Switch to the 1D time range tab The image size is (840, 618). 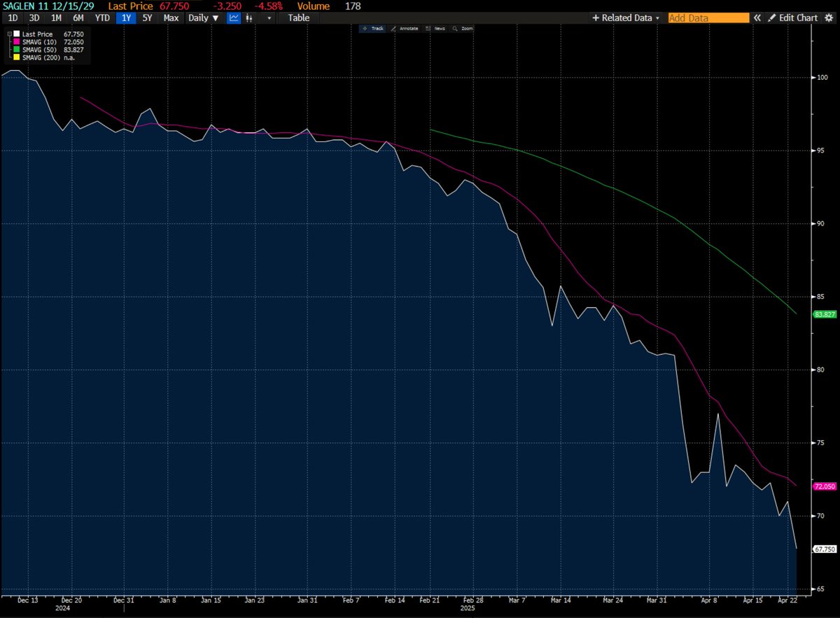coord(12,17)
